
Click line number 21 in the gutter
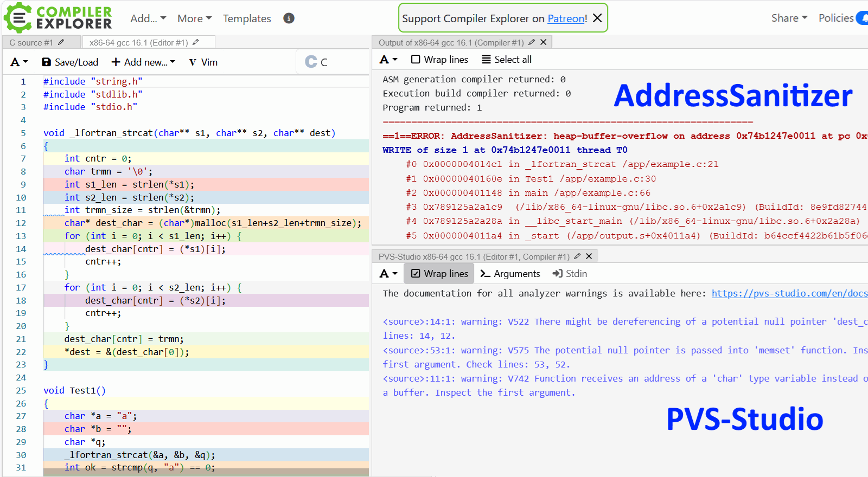[x=21, y=339]
